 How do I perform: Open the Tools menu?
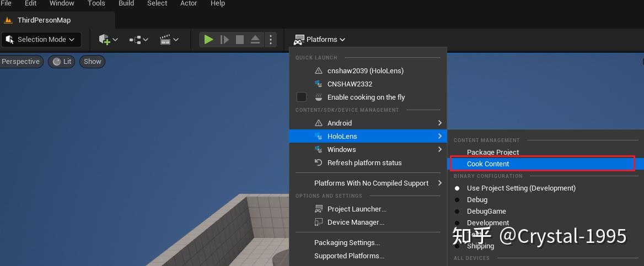coord(96,3)
